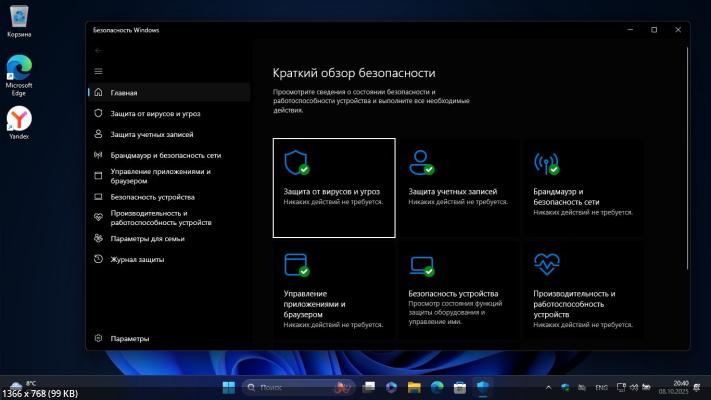711x400 pixels.
Task: Click the heart icon for Производительность in sidebar
Action: (98, 218)
